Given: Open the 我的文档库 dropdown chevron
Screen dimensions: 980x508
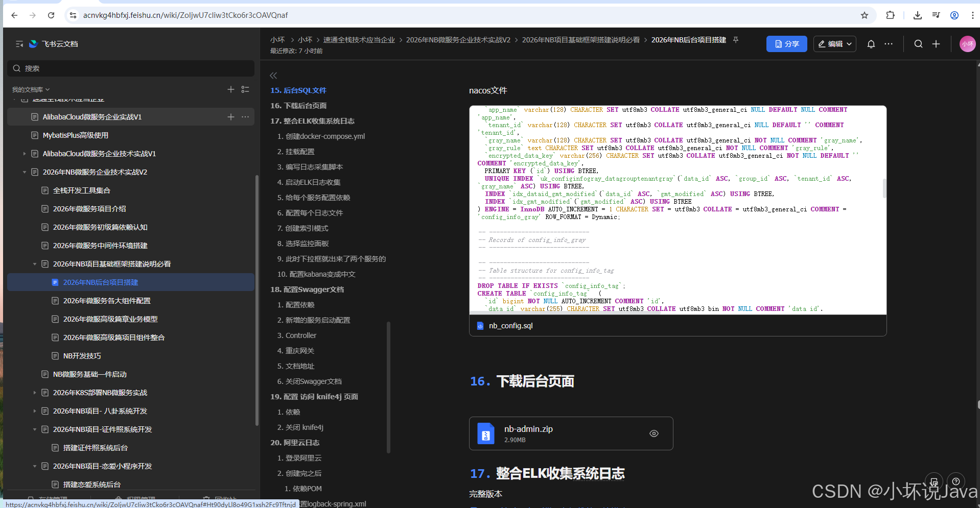Looking at the screenshot, I should [x=48, y=89].
